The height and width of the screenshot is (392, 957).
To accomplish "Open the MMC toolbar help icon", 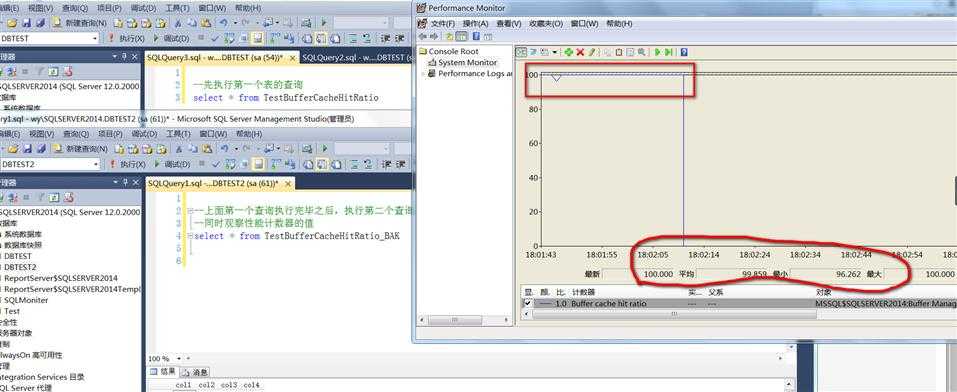I will (476, 36).
